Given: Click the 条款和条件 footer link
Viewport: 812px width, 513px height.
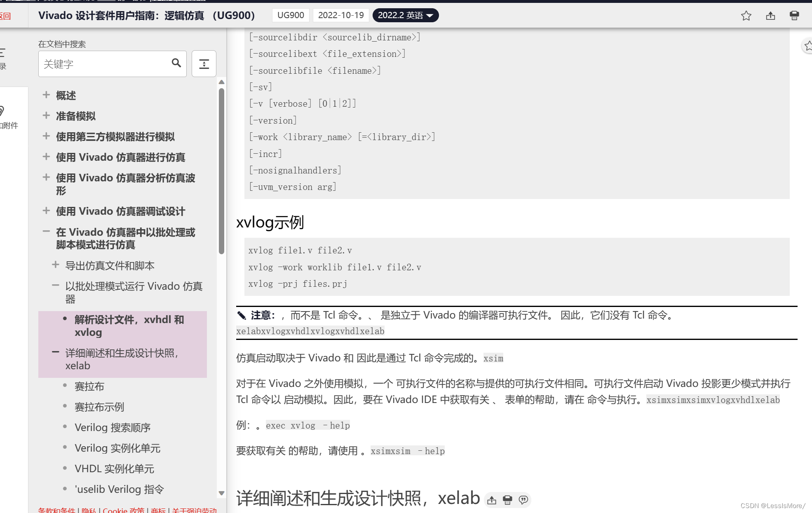Looking at the screenshot, I should (x=56, y=510).
